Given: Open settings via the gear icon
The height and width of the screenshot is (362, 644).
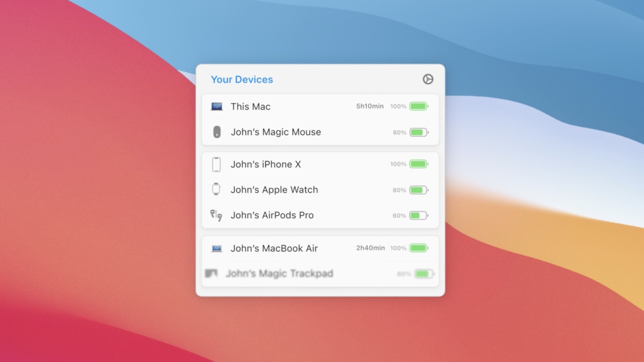Looking at the screenshot, I should click(x=428, y=79).
